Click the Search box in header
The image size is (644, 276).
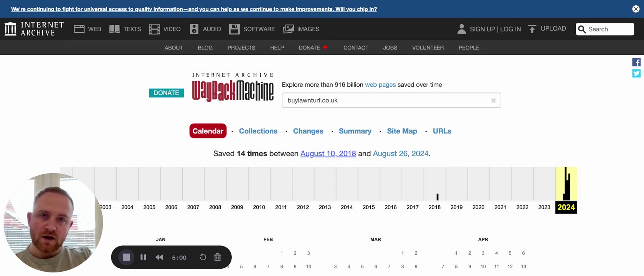(605, 29)
